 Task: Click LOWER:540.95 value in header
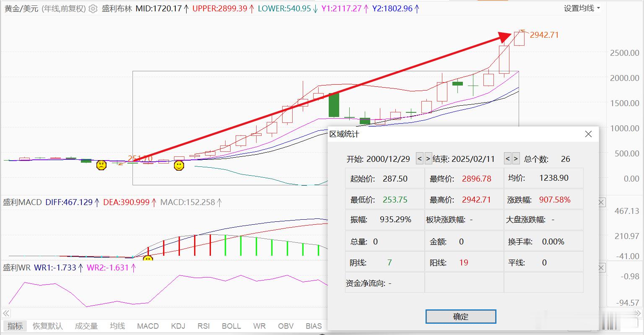coord(284,8)
